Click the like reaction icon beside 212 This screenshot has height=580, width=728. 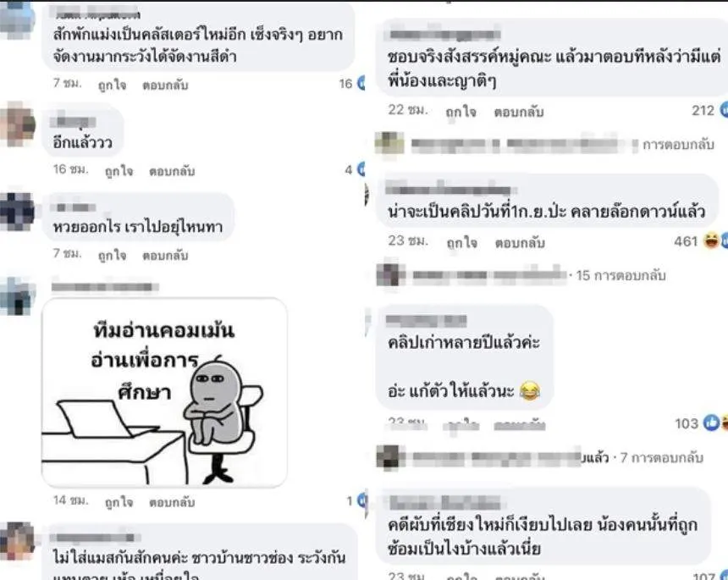[x=724, y=110]
